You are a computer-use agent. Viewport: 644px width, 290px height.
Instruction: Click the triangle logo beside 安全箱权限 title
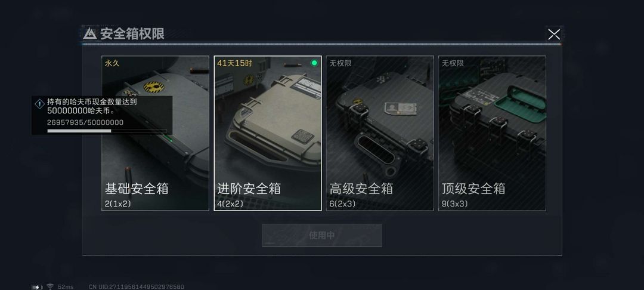point(90,33)
